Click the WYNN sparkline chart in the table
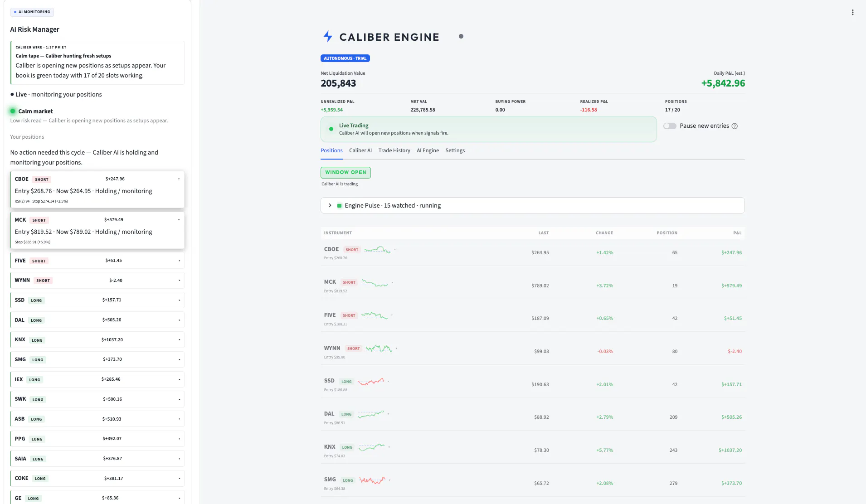The height and width of the screenshot is (504, 866). coord(379,348)
